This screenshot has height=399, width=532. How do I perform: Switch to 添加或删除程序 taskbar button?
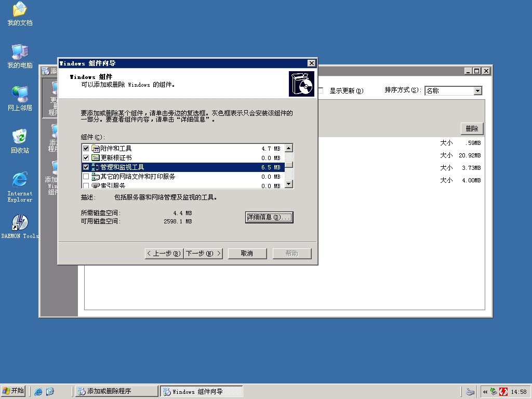116,391
